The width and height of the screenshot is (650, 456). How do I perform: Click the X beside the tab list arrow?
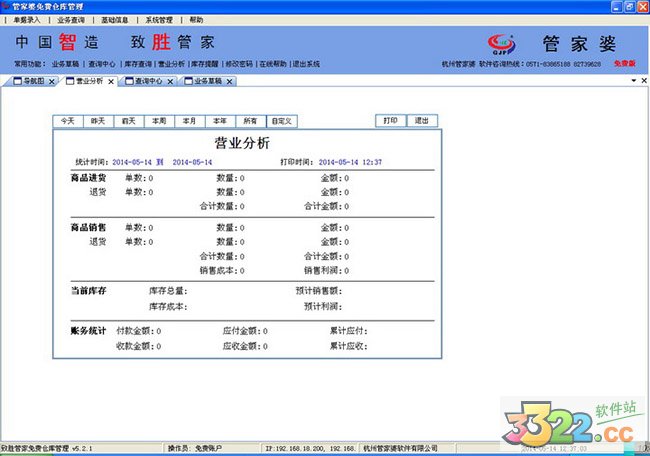[644, 80]
